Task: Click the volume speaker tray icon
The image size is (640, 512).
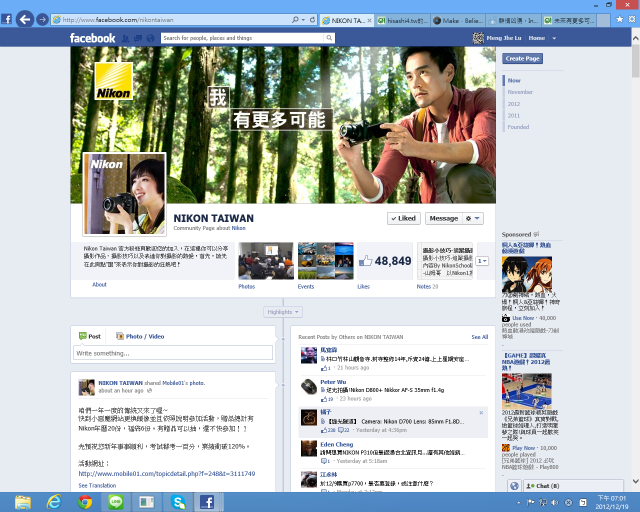Action: (555, 502)
